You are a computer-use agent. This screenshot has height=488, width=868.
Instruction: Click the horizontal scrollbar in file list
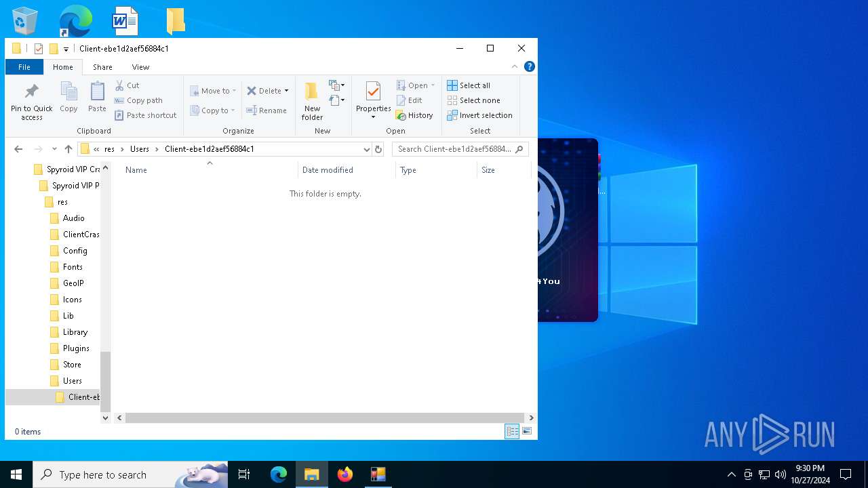(x=325, y=418)
